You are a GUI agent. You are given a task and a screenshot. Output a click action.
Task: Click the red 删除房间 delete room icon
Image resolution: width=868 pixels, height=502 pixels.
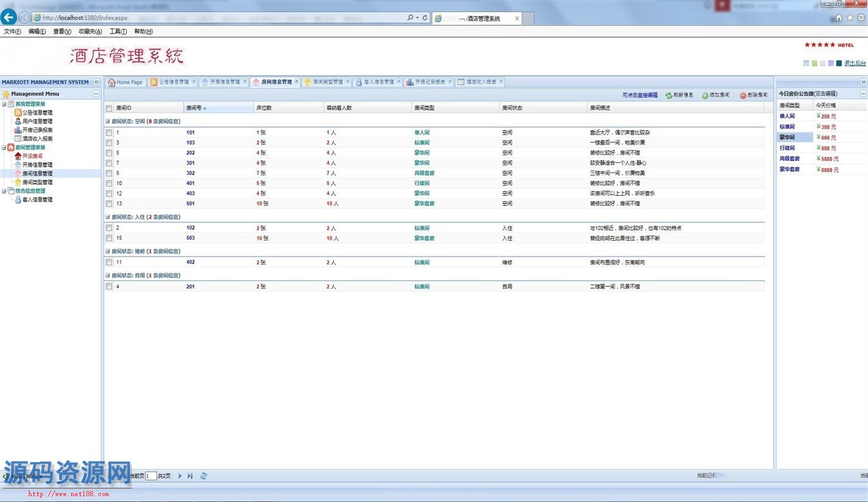[x=743, y=95]
